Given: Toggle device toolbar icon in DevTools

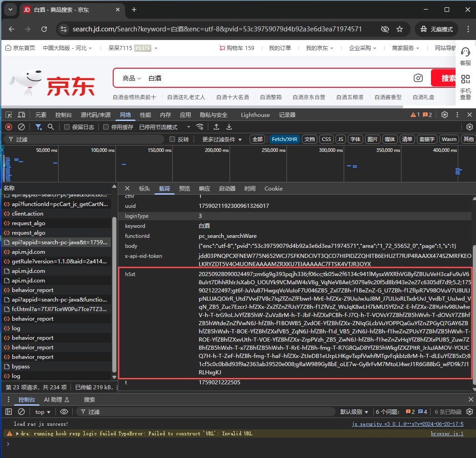Looking at the screenshot, I should click(21, 115).
